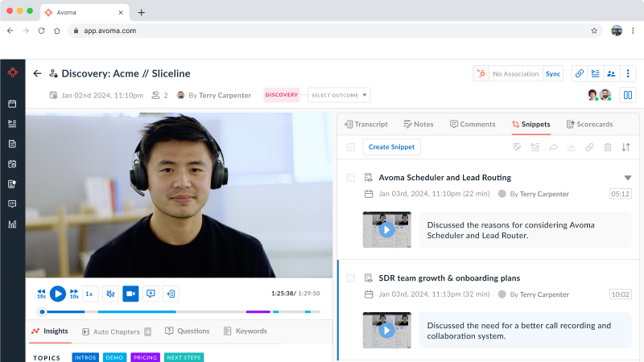Image resolution: width=644 pixels, height=362 pixels.
Task: Open the scorecards icon in left sidebar
Action: pyautogui.click(x=12, y=184)
